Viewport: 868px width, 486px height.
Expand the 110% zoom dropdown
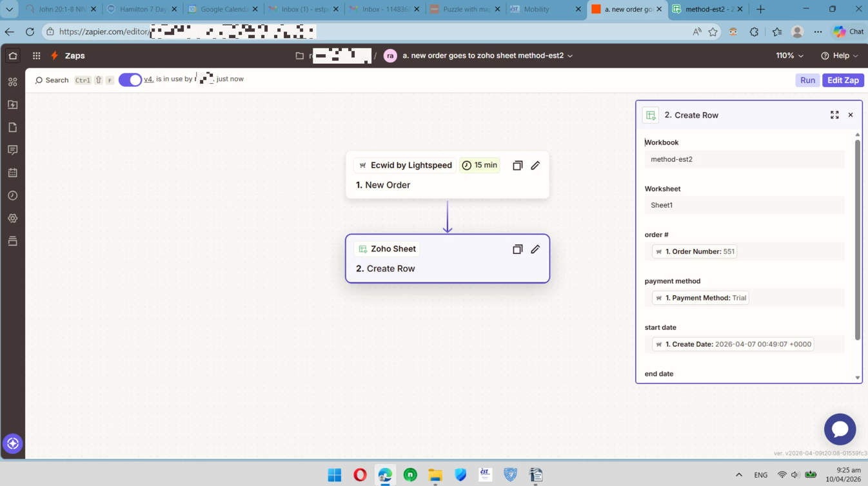[790, 56]
